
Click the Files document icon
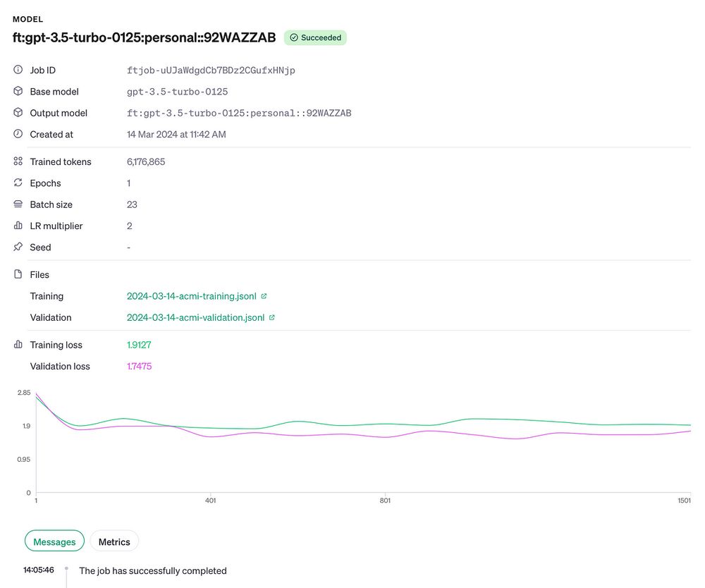click(18, 274)
